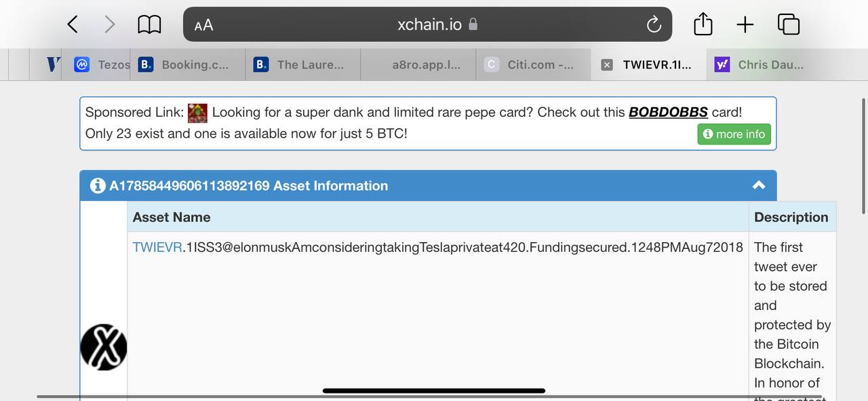Open the a8ro.app.l... tab
The height and width of the screenshot is (401, 868).
point(418,64)
